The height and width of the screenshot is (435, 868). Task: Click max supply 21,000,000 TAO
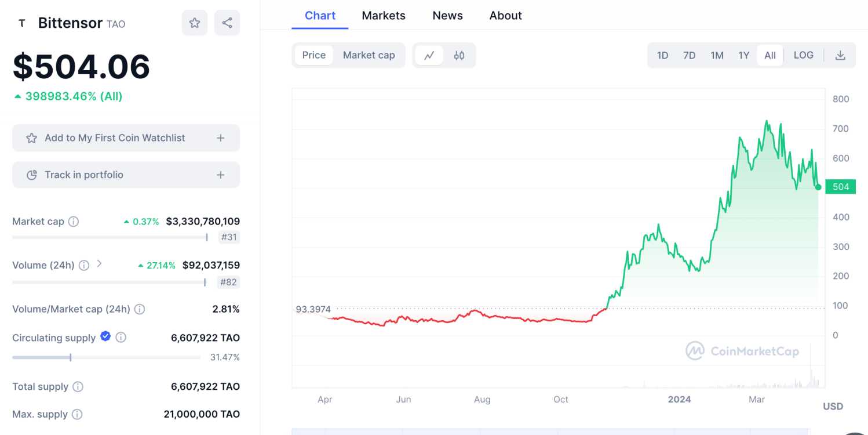click(x=202, y=415)
